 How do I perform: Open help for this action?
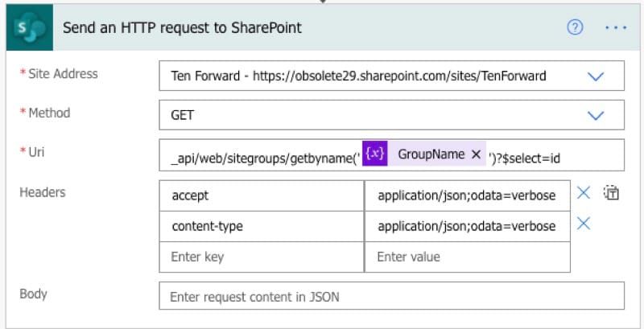click(x=575, y=27)
